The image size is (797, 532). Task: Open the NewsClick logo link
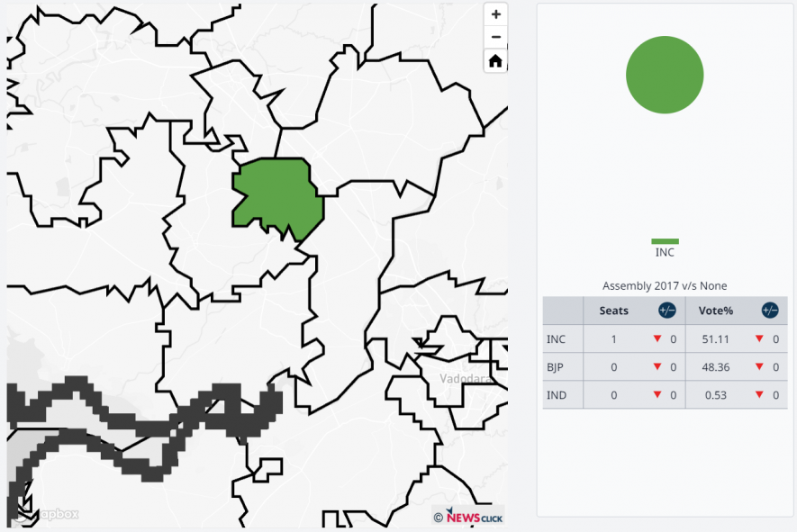(468, 517)
